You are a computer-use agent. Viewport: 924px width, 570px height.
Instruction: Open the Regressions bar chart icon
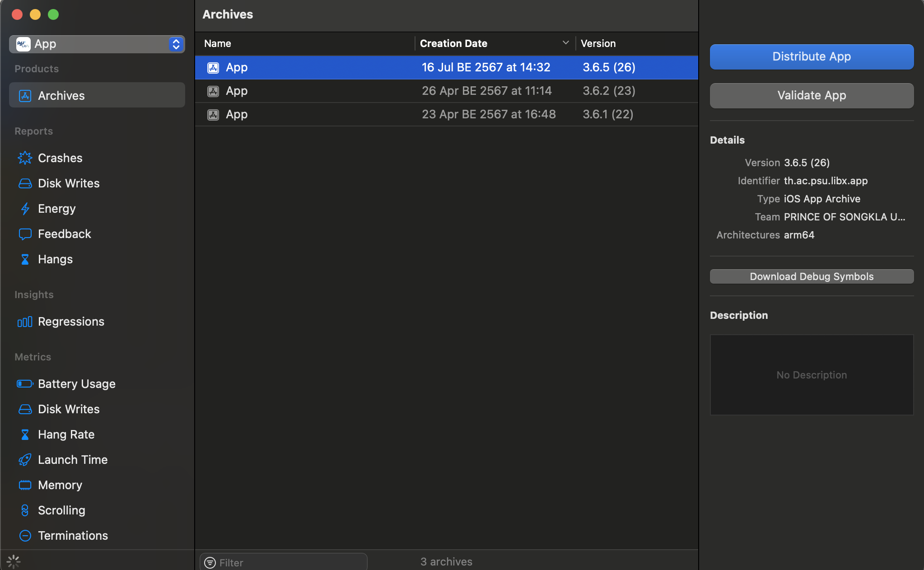tap(25, 322)
